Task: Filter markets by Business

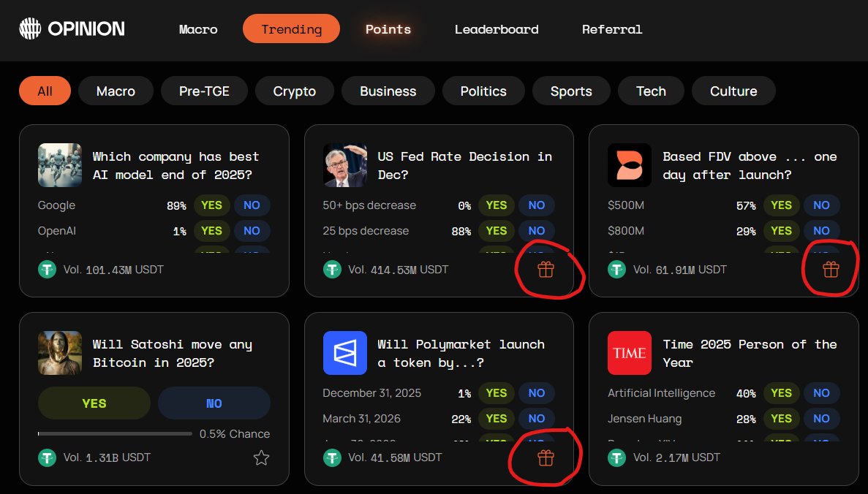Action: [x=388, y=91]
